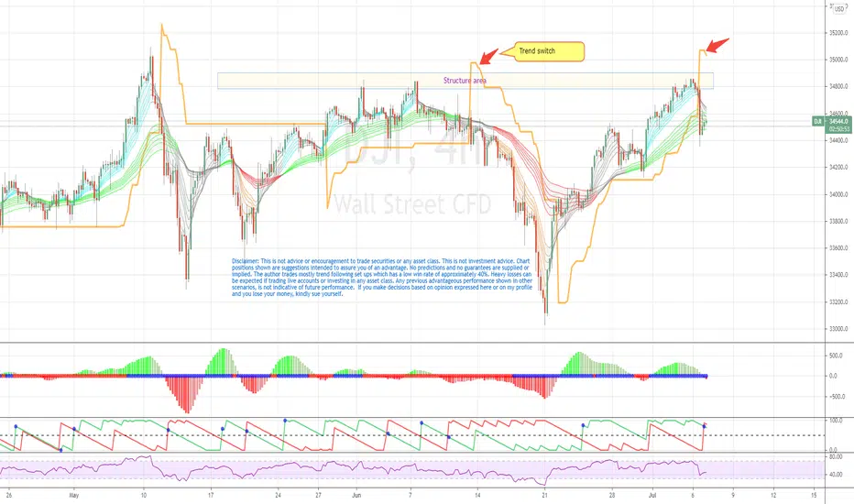Viewport: 854px width, 504px height.
Task: Click the 26 date label on time axis
Action: tap(9, 495)
